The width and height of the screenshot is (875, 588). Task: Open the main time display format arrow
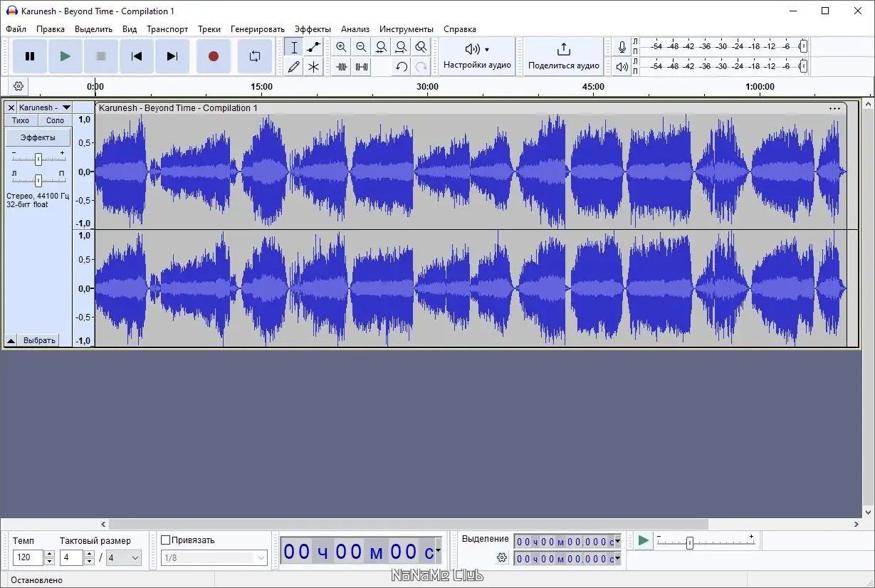[x=438, y=550]
